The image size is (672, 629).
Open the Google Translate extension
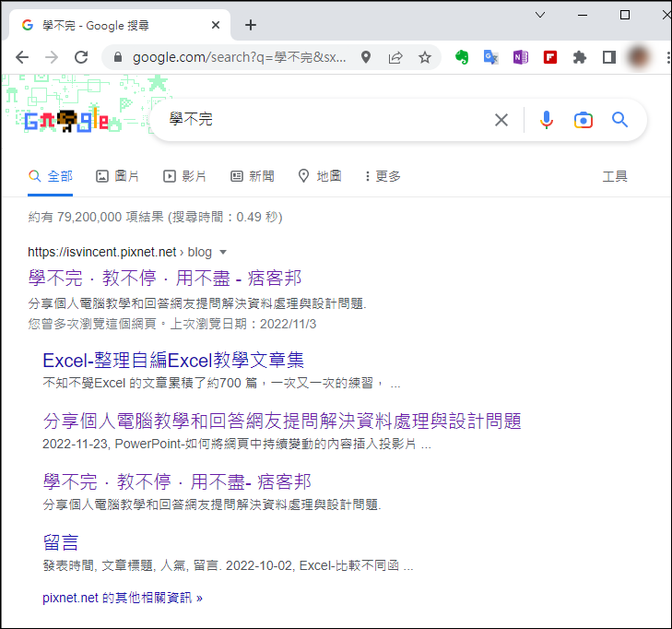pyautogui.click(x=490, y=57)
